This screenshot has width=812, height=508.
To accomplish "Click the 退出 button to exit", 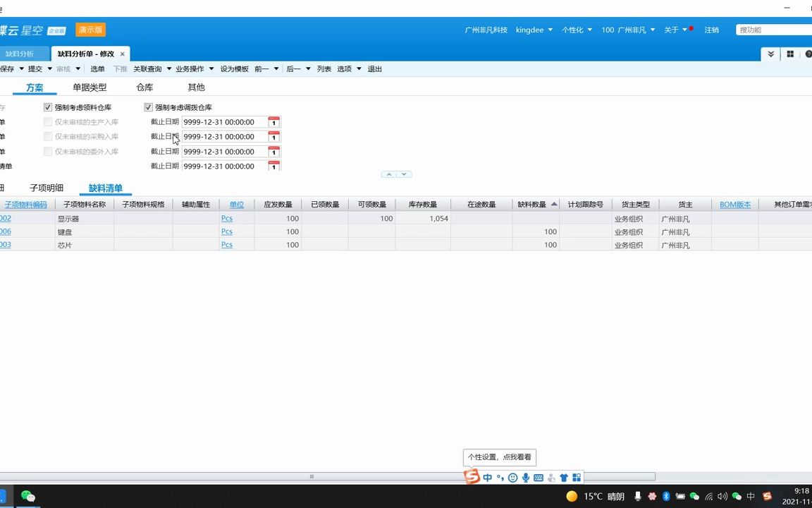I will [x=374, y=68].
